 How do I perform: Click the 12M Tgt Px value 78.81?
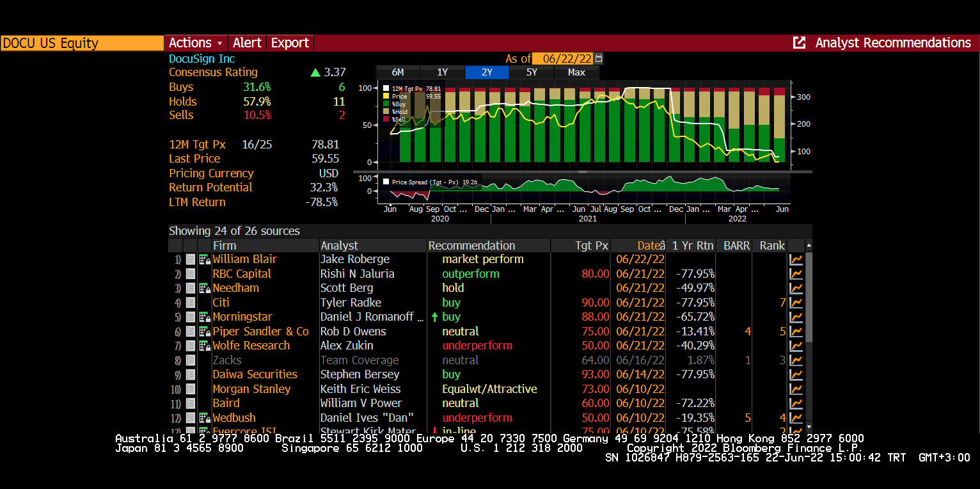click(326, 145)
